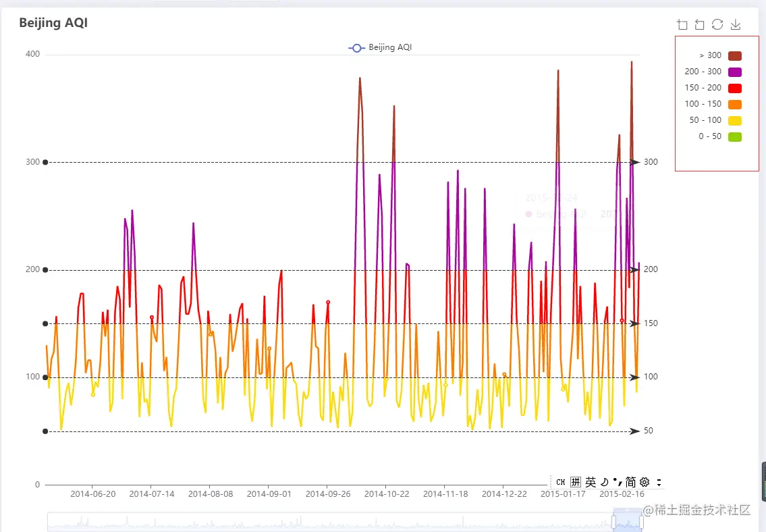Switch the 简 simplified Chinese button
766x532 pixels.
point(630,482)
